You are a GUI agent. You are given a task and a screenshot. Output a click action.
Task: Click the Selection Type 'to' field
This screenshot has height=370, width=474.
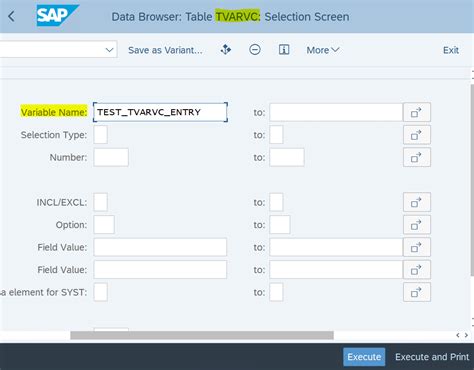[276, 135]
